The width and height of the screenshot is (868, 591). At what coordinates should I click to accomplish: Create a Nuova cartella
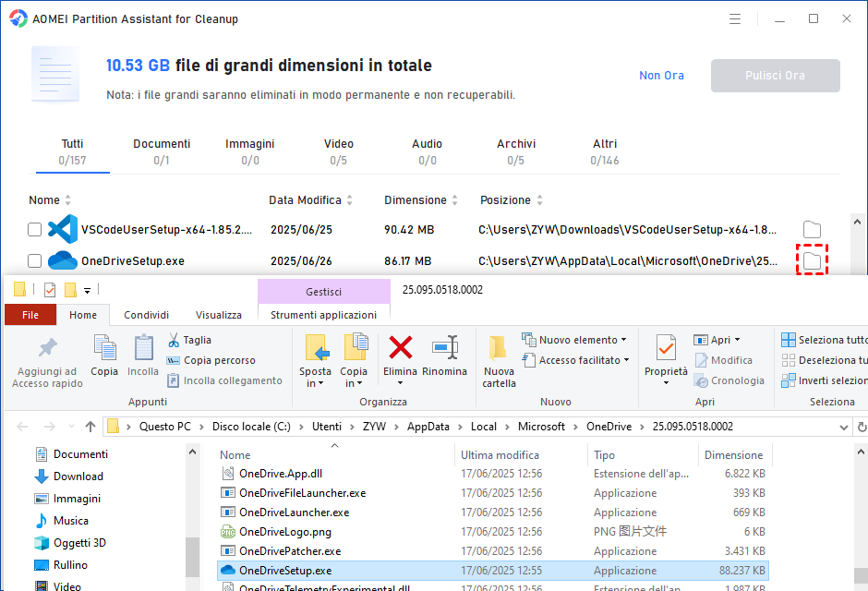point(499,362)
